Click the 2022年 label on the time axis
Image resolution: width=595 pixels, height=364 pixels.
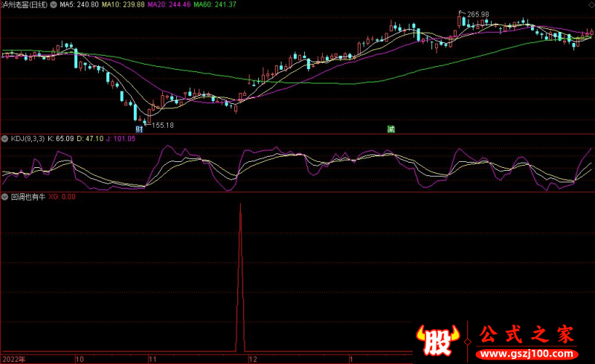tap(13, 358)
